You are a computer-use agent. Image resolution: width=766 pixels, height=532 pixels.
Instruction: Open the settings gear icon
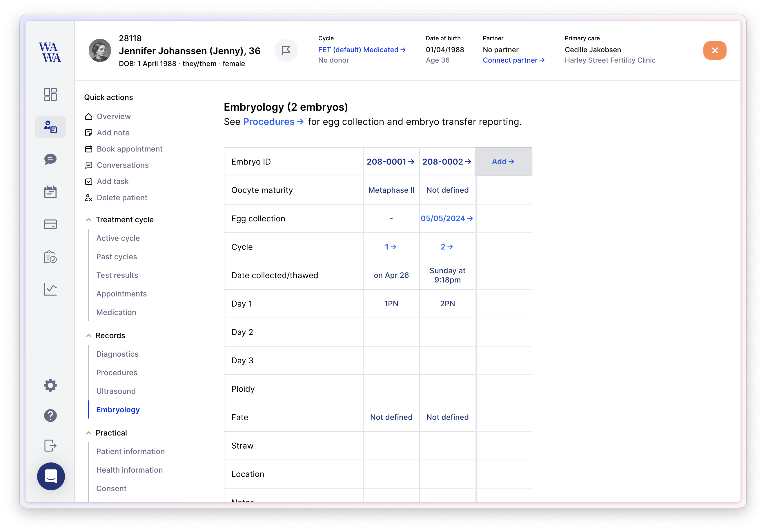(x=50, y=385)
